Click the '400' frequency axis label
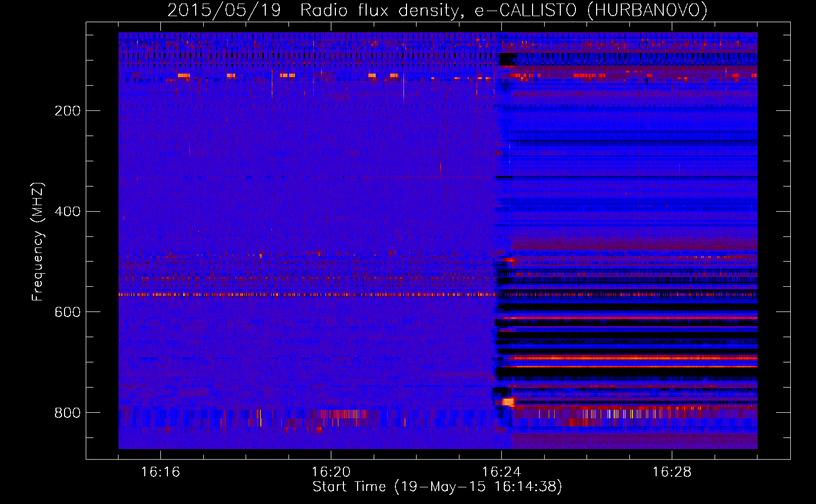Screen dimensions: 816x504 [68, 212]
